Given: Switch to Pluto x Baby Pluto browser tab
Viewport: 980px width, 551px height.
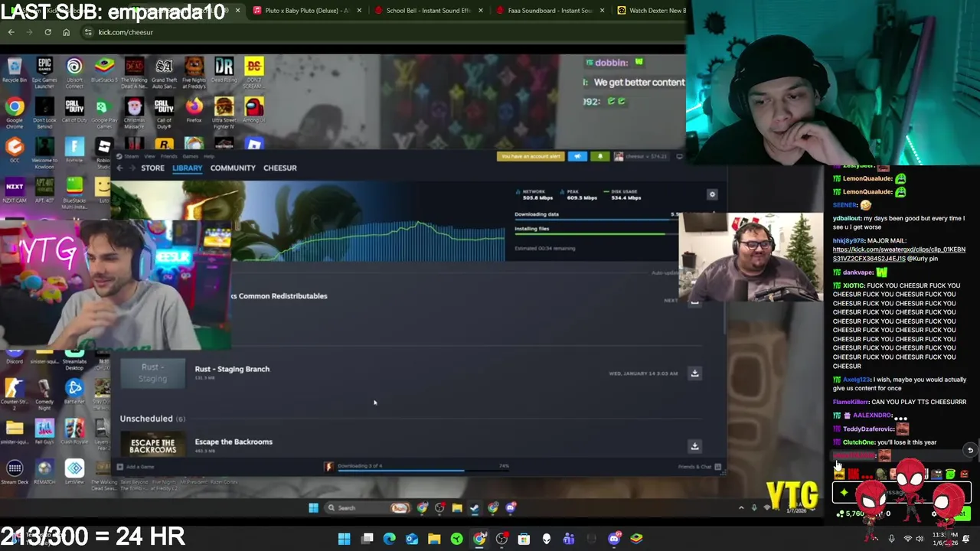Looking at the screenshot, I should [306, 10].
